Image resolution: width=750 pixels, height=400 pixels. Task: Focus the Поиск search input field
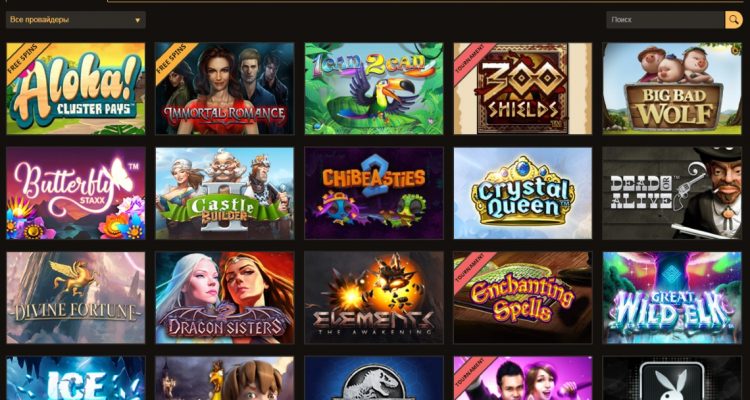[x=665, y=20]
